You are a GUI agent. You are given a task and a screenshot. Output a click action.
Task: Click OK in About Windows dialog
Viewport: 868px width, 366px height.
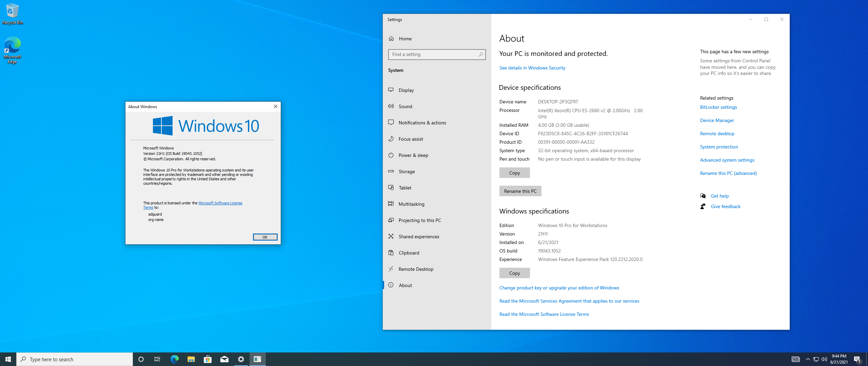(264, 237)
